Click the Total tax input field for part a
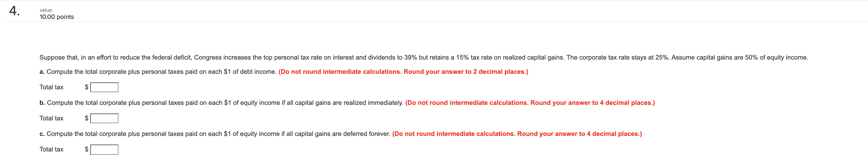 tap(104, 87)
